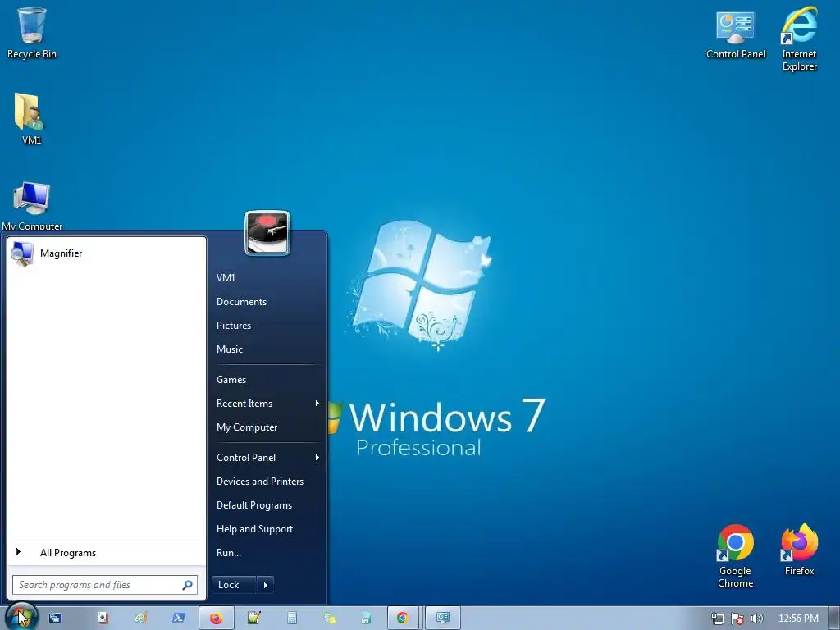Click the Start orb button
The image size is (840, 630).
[21, 617]
